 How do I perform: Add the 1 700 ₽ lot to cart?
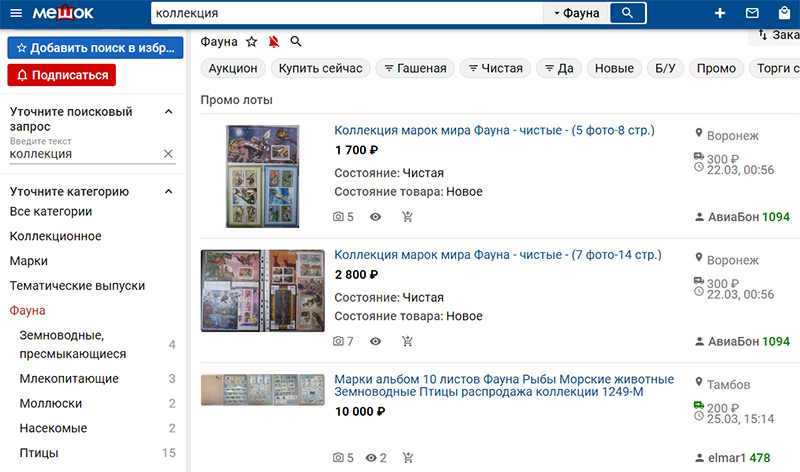point(407,217)
